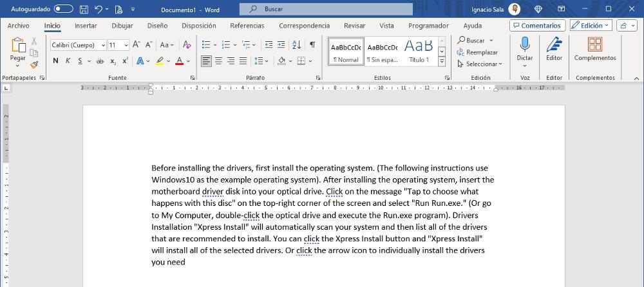Apply red font color
Image resolution: width=644 pixels, height=287 pixels.
[179, 60]
